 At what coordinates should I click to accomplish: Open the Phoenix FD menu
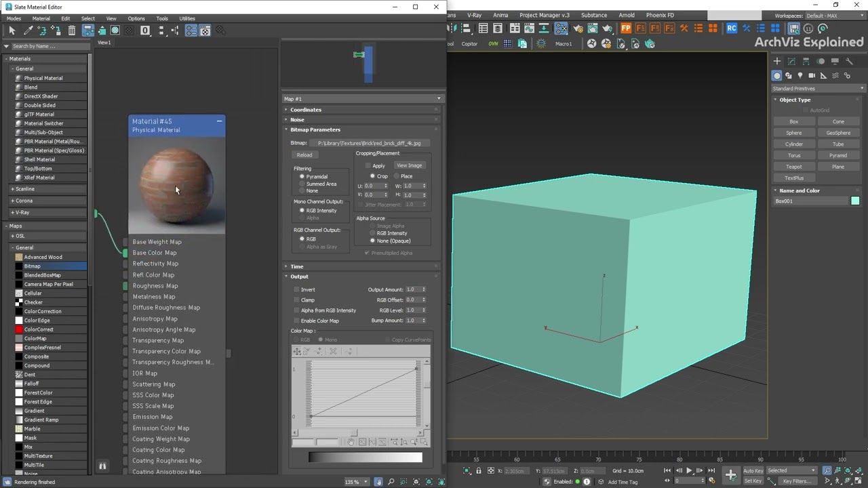(660, 15)
